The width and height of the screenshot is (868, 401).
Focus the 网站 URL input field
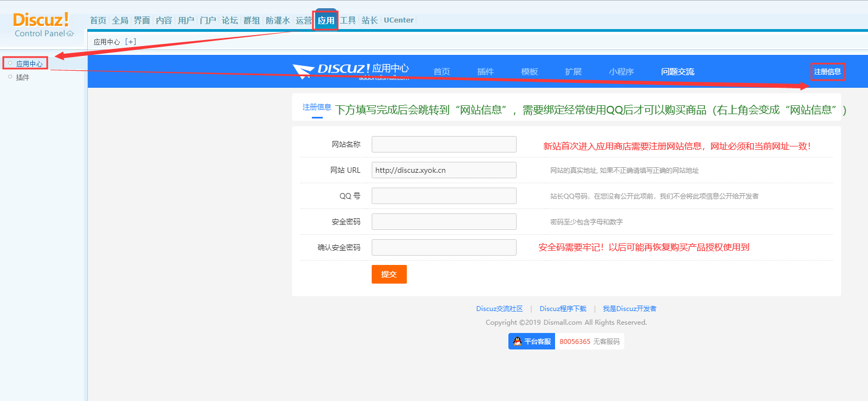pyautogui.click(x=444, y=170)
